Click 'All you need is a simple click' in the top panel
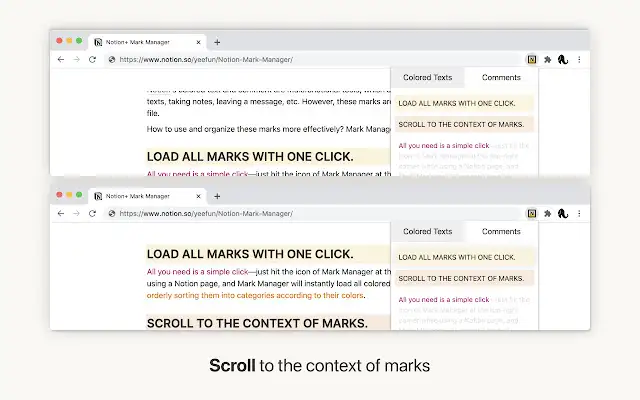Screen dimensions: 640x400 coord(444,146)
